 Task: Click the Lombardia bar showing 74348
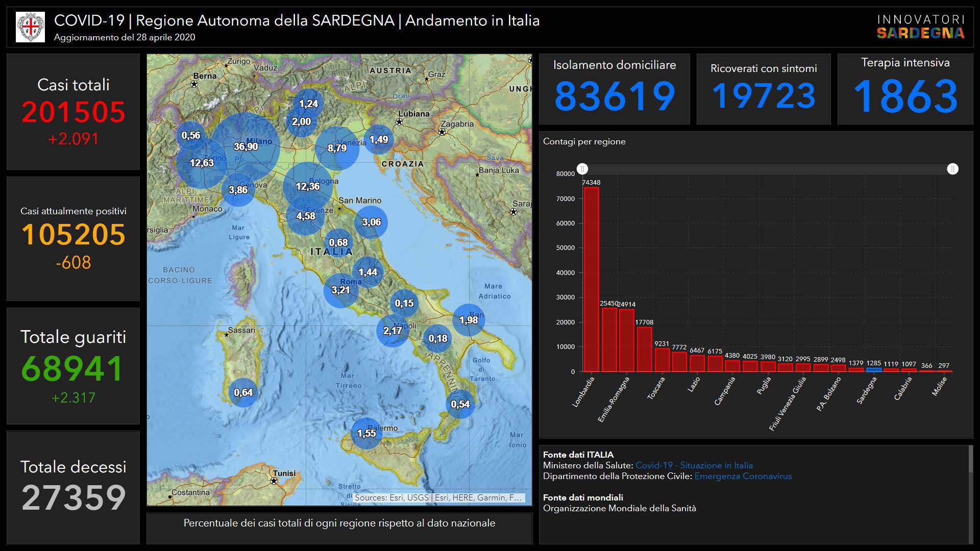click(591, 280)
